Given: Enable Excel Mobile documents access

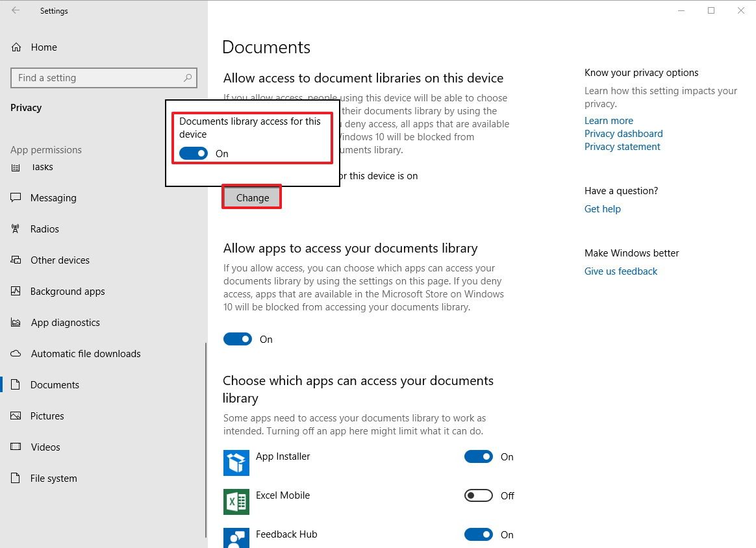Looking at the screenshot, I should point(479,495).
